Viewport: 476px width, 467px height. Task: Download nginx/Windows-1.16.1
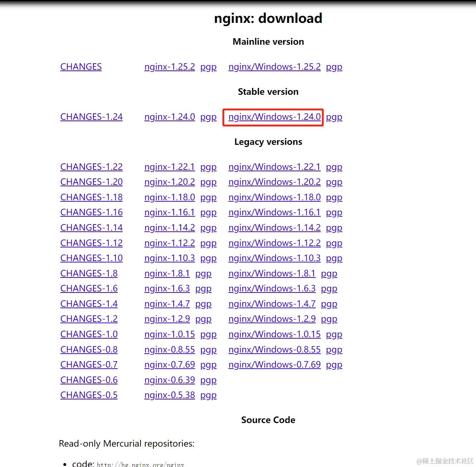[x=275, y=212]
